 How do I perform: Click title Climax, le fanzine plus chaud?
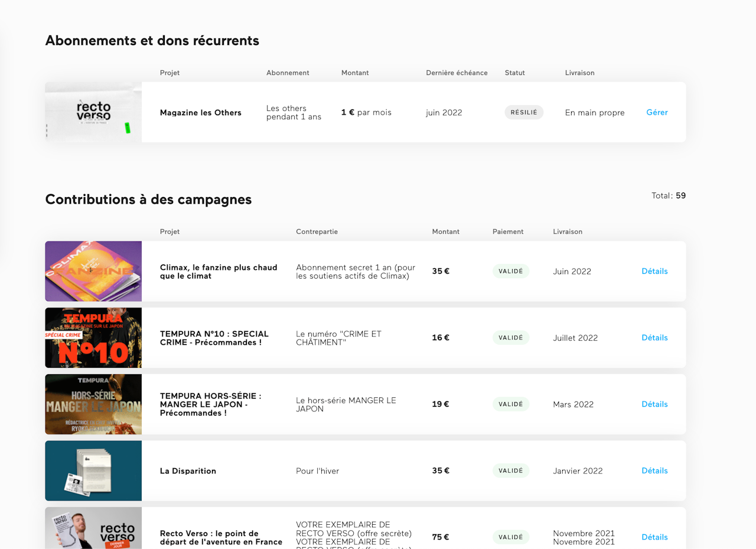219,272
